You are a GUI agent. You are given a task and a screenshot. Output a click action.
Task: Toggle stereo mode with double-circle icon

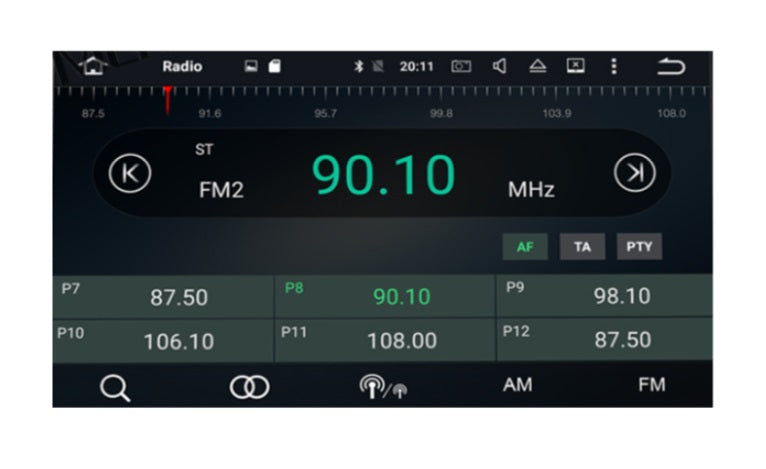(x=249, y=387)
